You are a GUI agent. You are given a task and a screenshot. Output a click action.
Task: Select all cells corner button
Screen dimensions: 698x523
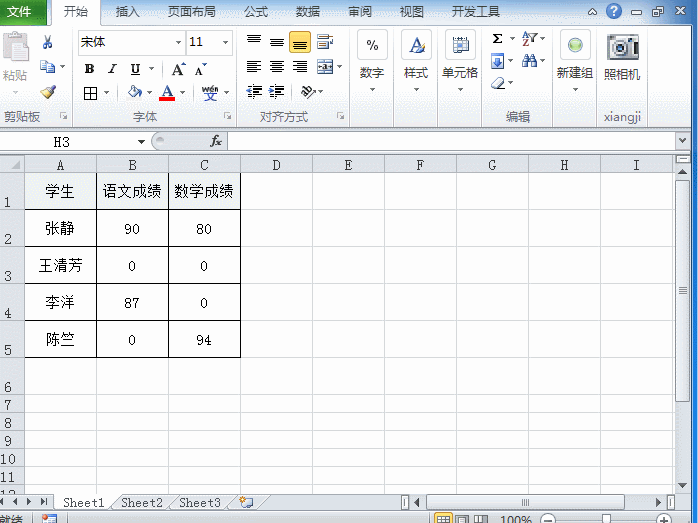[12, 165]
